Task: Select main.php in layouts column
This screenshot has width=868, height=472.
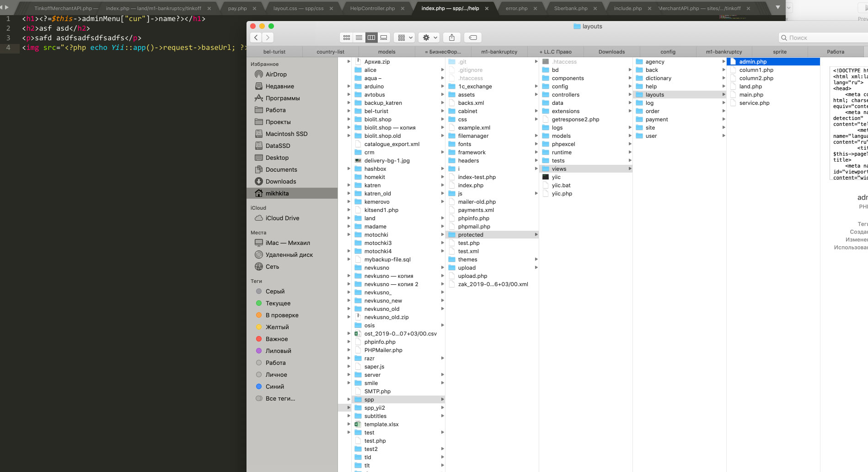Action: coord(751,95)
